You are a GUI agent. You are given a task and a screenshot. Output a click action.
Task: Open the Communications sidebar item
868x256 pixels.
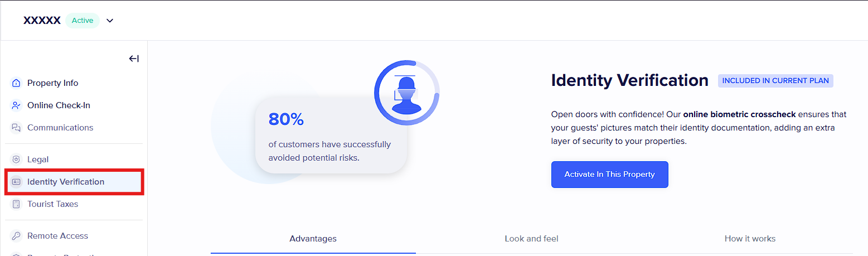click(x=60, y=128)
